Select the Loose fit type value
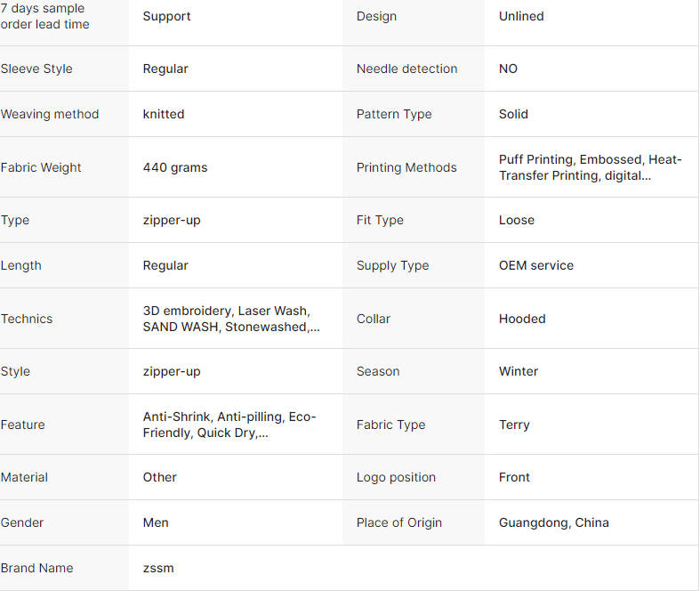700x591 pixels. [x=517, y=220]
